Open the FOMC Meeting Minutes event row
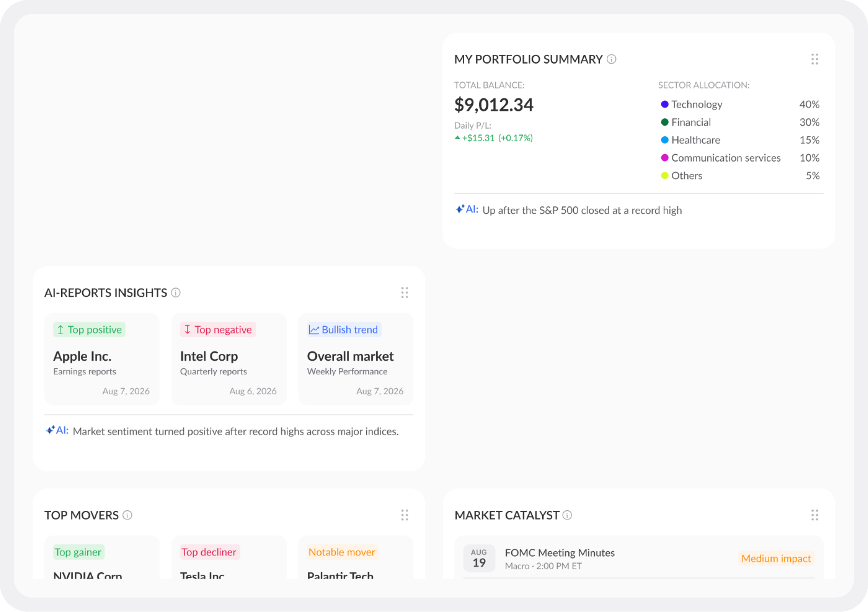The width and height of the screenshot is (868, 612). [x=639, y=558]
